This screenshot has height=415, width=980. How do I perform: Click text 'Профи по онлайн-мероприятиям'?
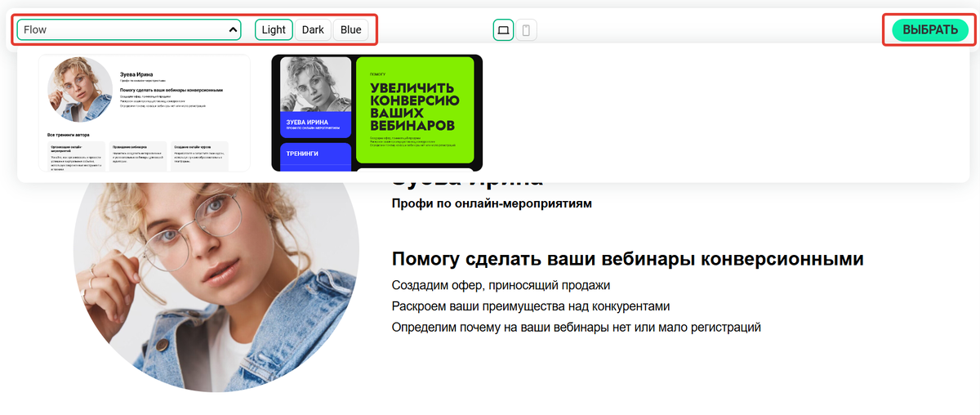tap(492, 203)
